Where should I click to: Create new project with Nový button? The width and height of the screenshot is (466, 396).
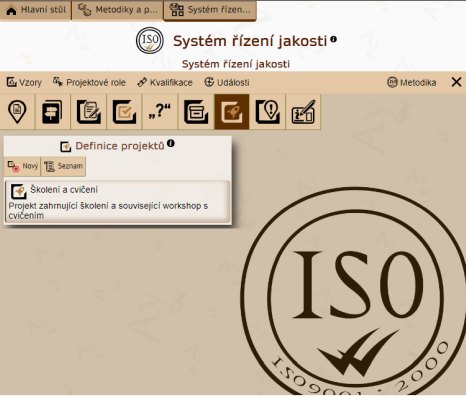click(22, 166)
